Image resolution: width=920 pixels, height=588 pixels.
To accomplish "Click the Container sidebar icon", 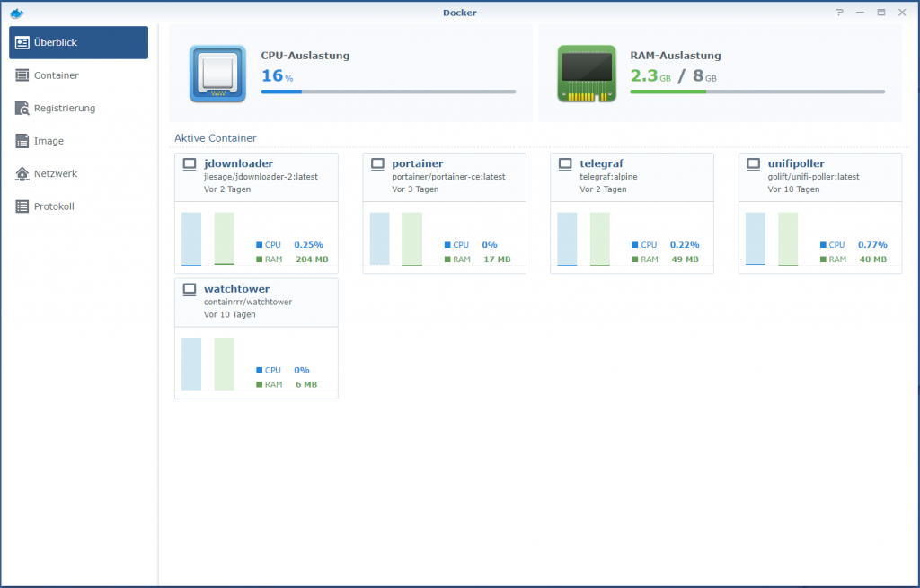I will 22,75.
